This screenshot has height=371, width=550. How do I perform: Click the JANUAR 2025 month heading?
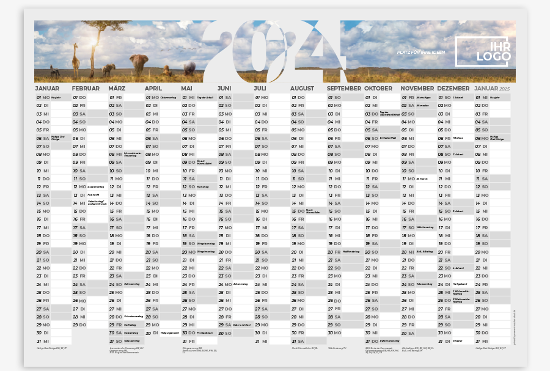pyautogui.click(x=492, y=88)
